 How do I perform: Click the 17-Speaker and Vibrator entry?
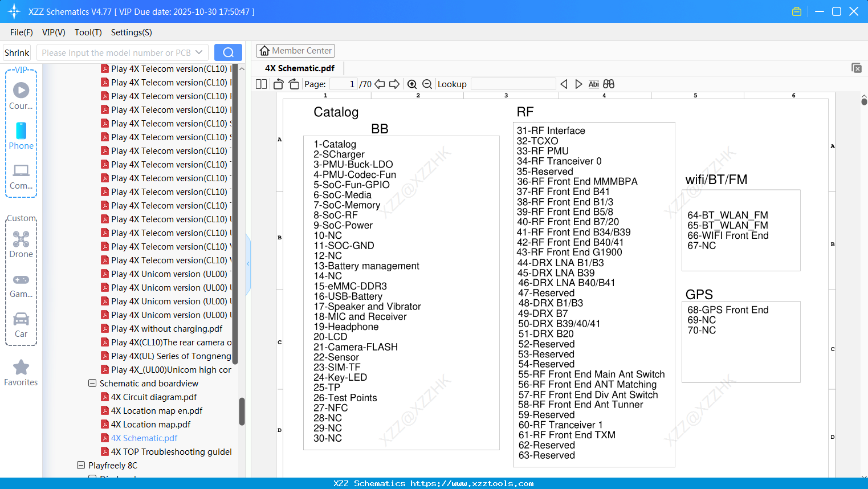pyautogui.click(x=367, y=306)
